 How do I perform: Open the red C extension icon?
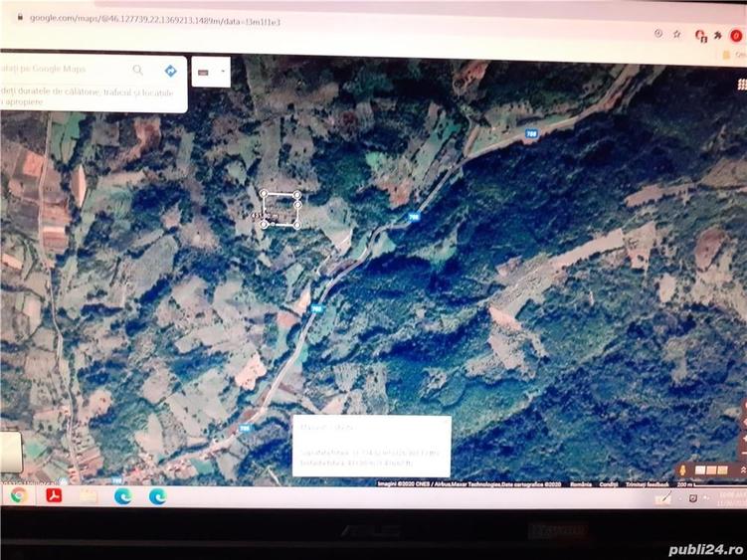pos(700,35)
